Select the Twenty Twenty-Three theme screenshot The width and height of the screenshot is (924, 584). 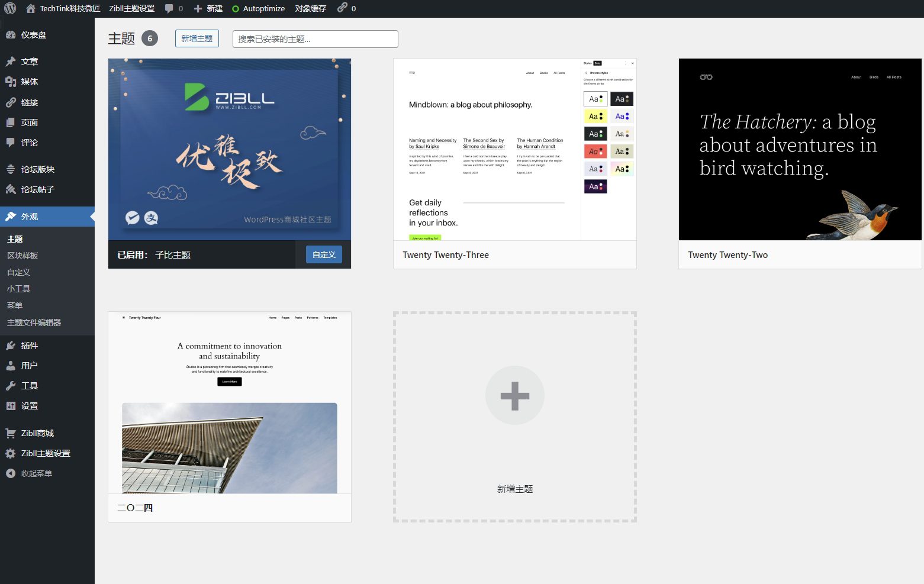[x=515, y=149]
